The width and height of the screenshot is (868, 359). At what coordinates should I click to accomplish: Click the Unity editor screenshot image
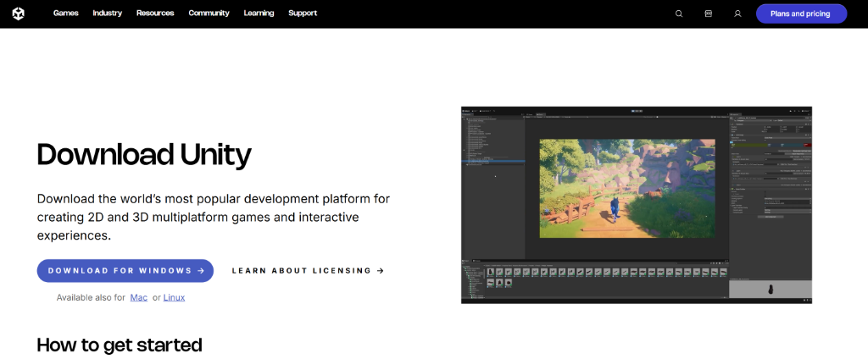click(637, 205)
